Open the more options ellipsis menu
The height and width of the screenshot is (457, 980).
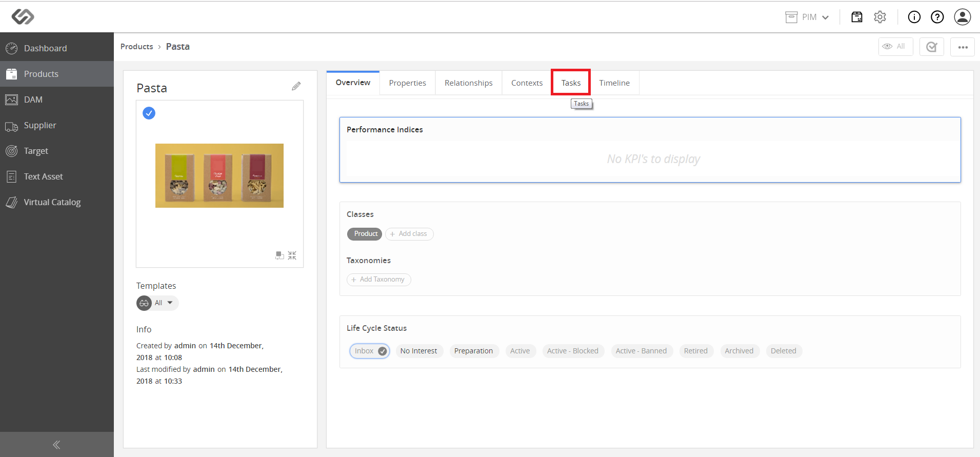pyautogui.click(x=963, y=47)
